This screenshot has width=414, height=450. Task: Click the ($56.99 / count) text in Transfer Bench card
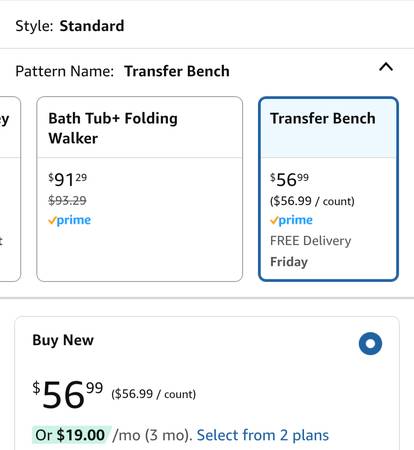click(x=312, y=201)
